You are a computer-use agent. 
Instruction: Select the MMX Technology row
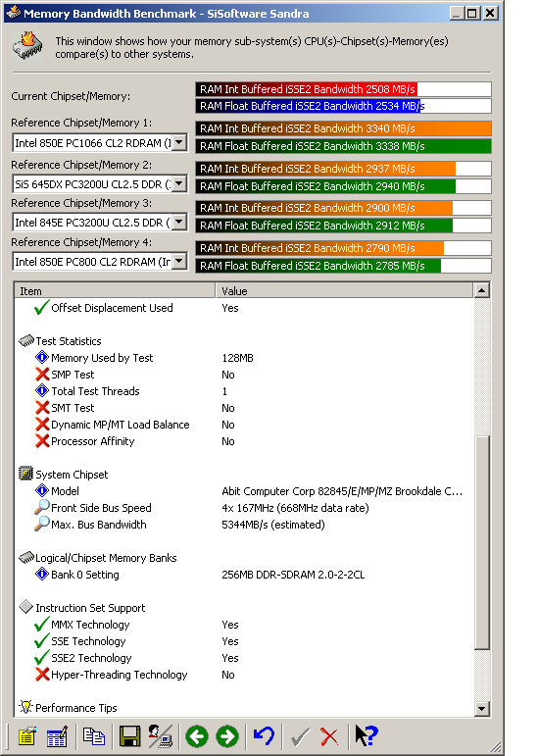(244, 625)
